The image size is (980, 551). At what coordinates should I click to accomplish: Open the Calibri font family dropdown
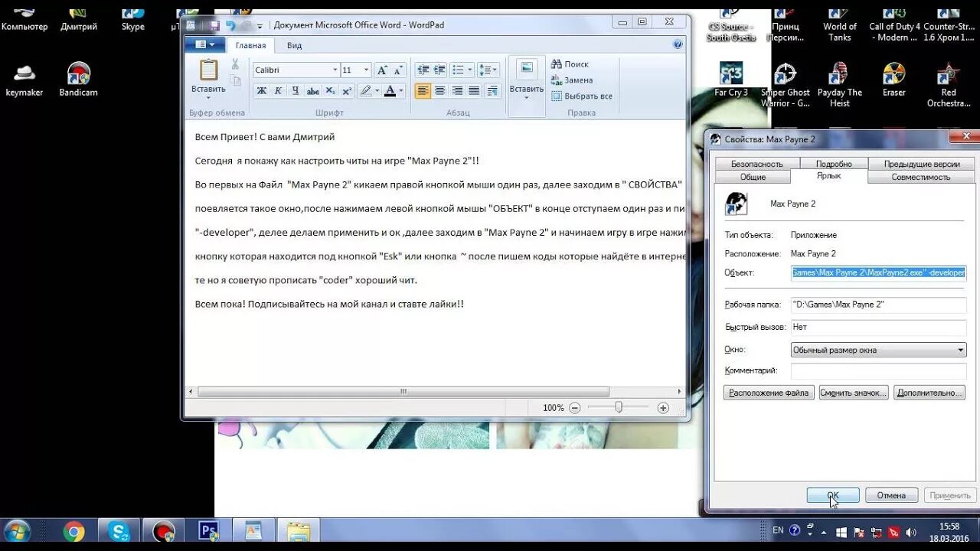tap(335, 70)
